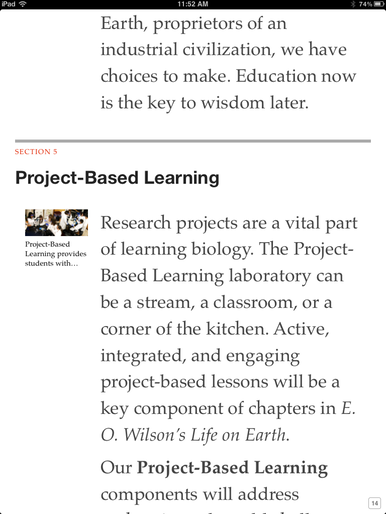386x514 pixels.
Task: Tap the Bluetooth status icon
Action: click(353, 4)
